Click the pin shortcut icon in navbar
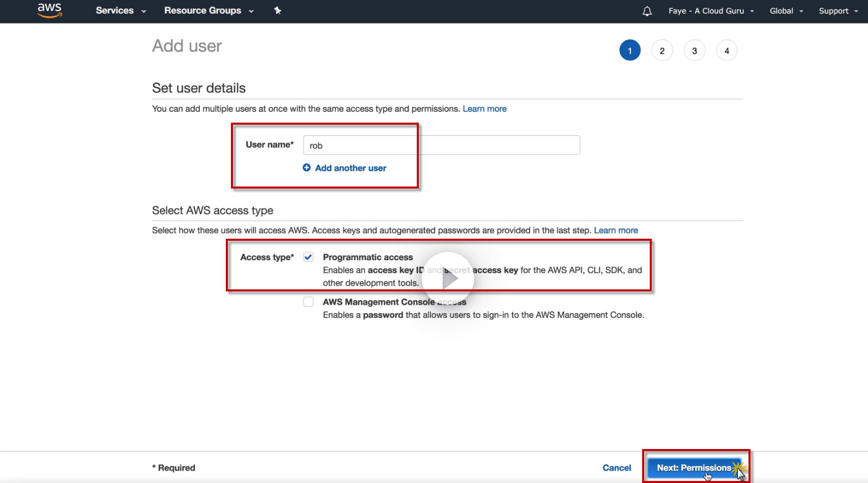This screenshot has width=868, height=483. click(278, 11)
